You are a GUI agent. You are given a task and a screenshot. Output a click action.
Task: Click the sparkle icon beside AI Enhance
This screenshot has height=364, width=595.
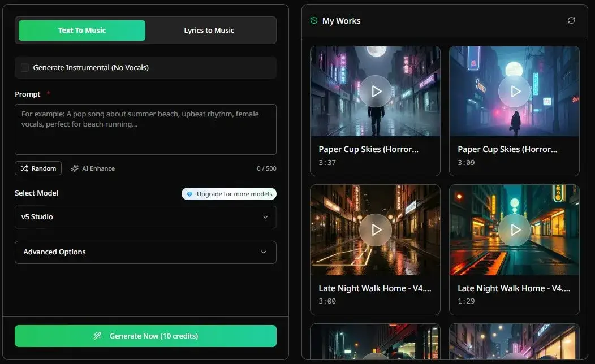point(75,168)
